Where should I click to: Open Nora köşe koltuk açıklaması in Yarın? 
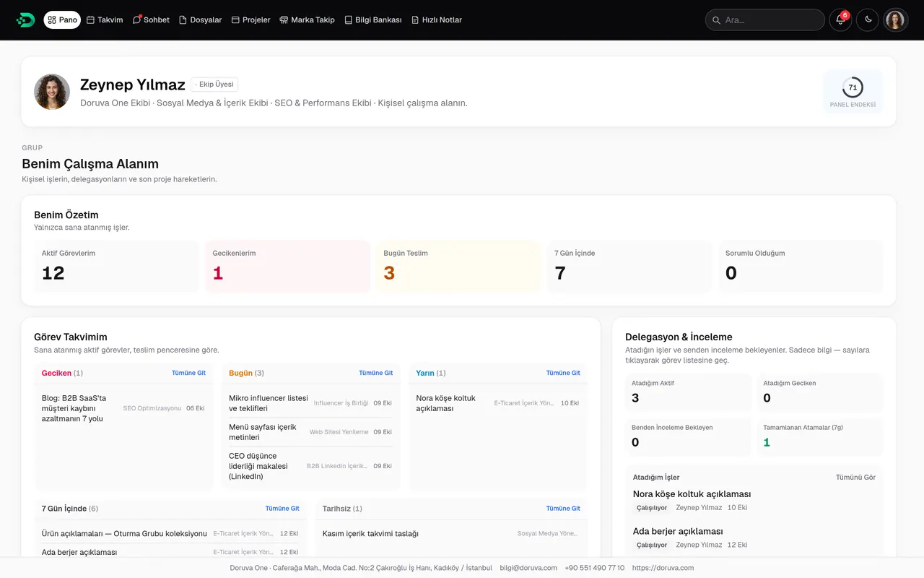pos(497,403)
